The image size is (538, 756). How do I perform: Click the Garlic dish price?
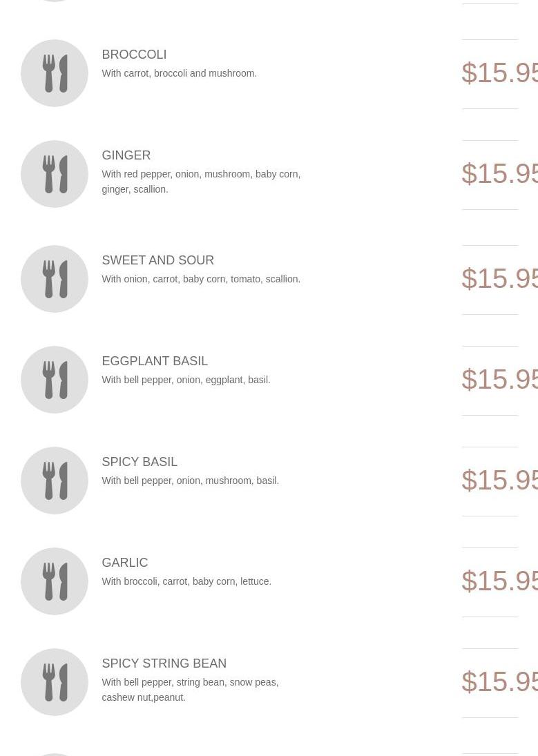(x=499, y=581)
